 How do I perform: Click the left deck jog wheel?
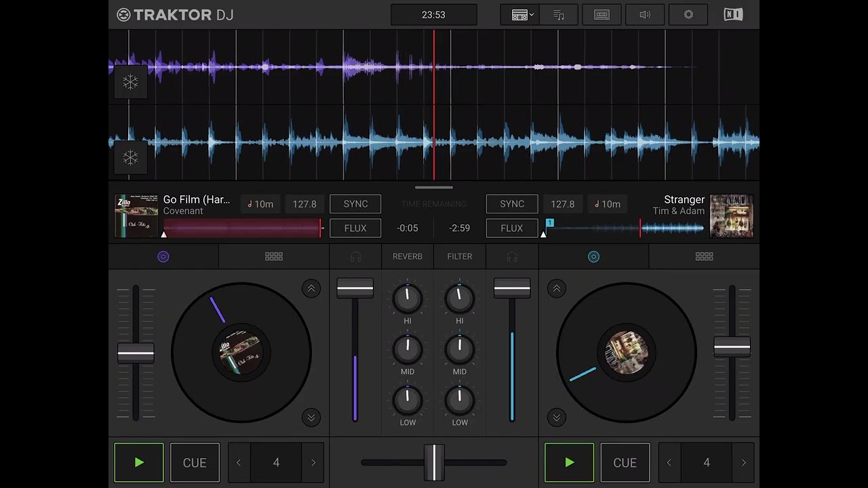point(241,352)
